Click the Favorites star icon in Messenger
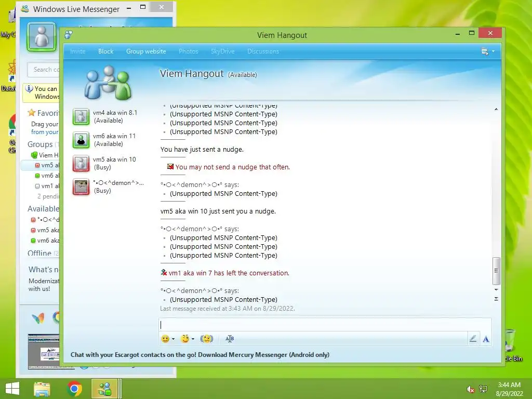The width and height of the screenshot is (532, 399). (x=32, y=113)
